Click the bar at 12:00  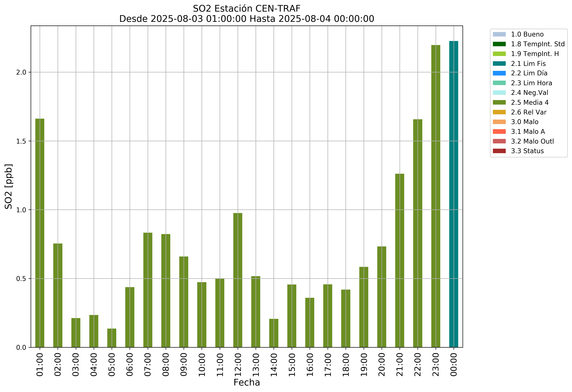pos(238,280)
